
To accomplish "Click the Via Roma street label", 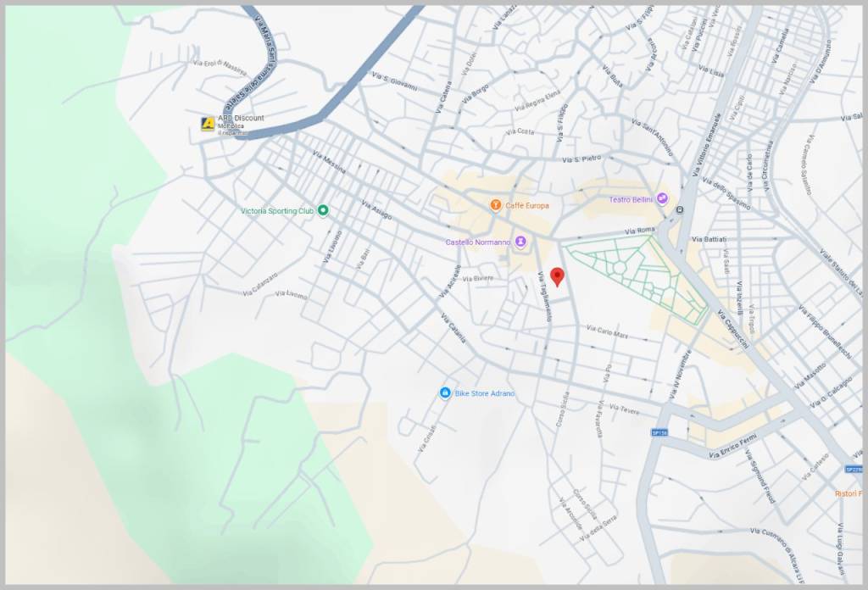I will point(641,231).
